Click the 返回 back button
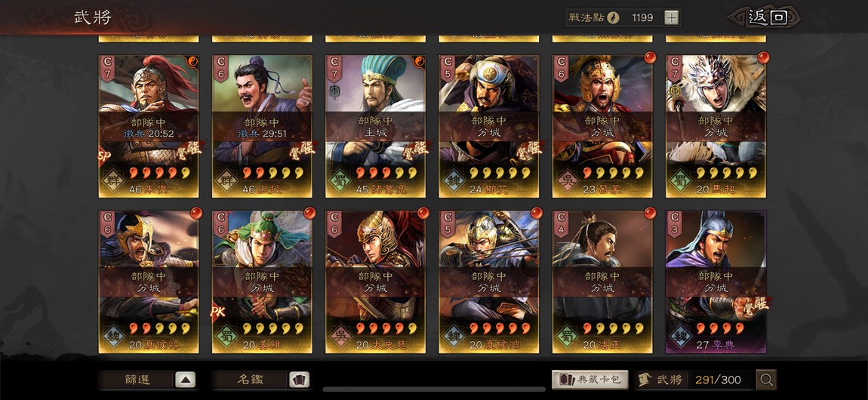868x400 pixels. pos(768,17)
